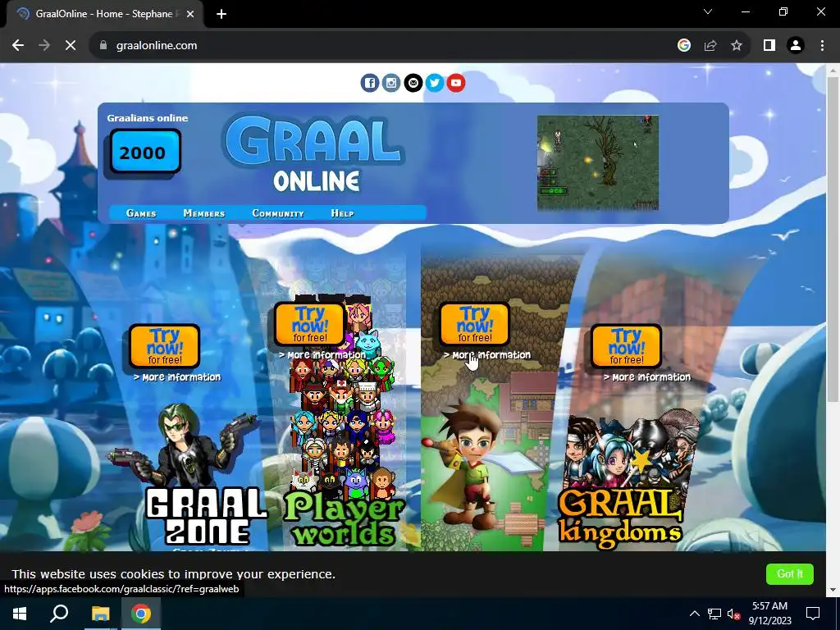Open the Twitter social icon
This screenshot has height=630, width=840.
(x=435, y=83)
